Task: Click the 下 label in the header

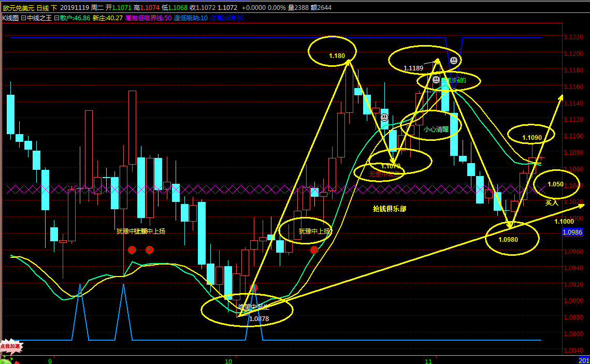Action: [x=54, y=8]
